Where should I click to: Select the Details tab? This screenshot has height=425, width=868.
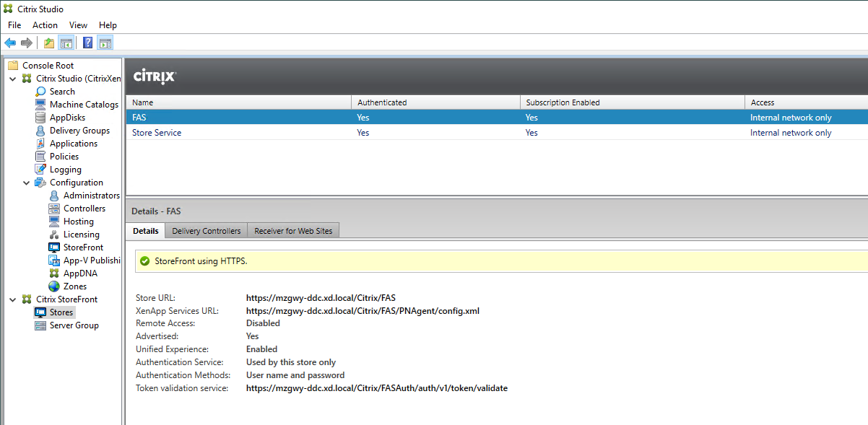[x=145, y=231]
